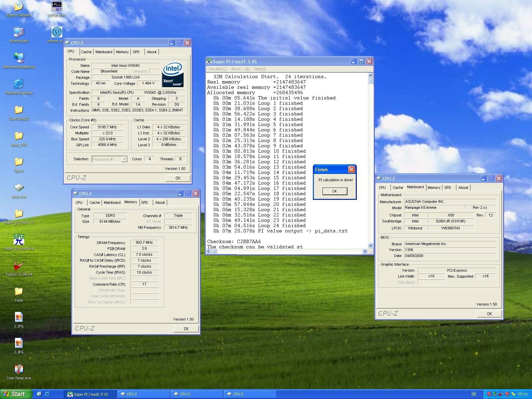Open the Start menu
The image size is (532, 399).
(x=16, y=394)
